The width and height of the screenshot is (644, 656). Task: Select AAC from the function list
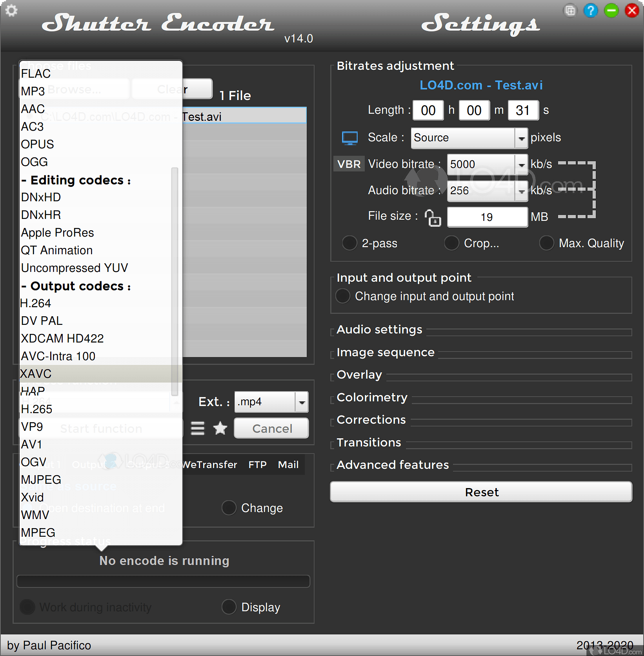[x=101, y=109]
